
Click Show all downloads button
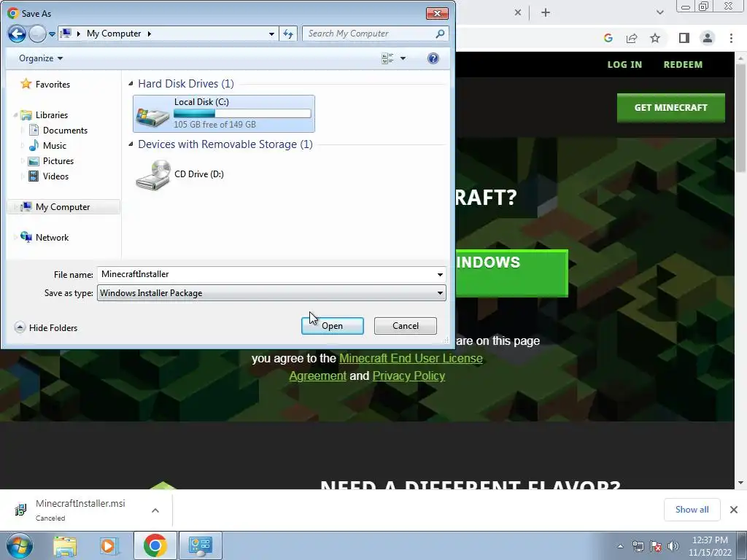(x=692, y=510)
